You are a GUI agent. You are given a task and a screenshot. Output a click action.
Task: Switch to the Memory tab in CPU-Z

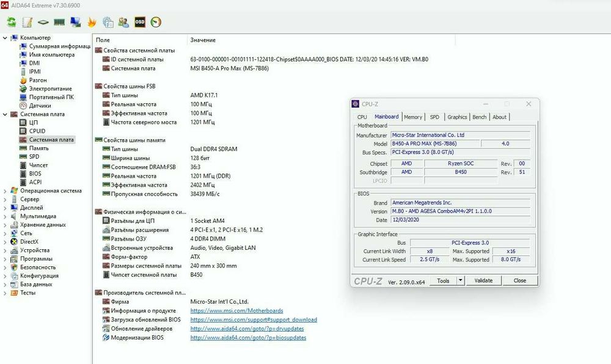point(413,117)
